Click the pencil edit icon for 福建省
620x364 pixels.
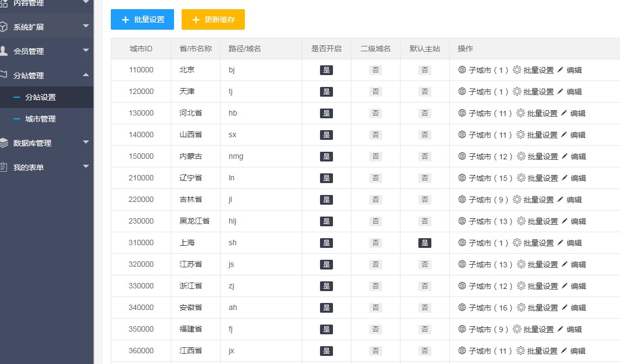(561, 329)
